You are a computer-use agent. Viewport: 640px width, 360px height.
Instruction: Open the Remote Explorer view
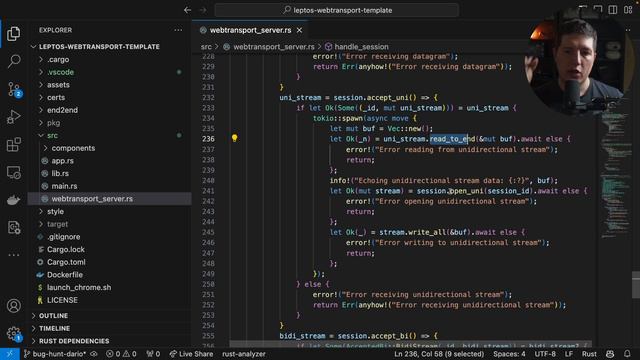point(13,173)
